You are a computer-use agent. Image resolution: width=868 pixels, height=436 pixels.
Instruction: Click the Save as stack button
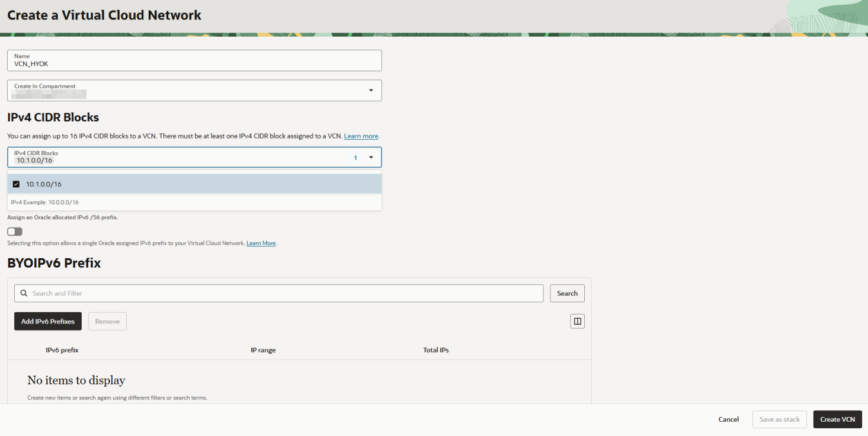tap(779, 419)
